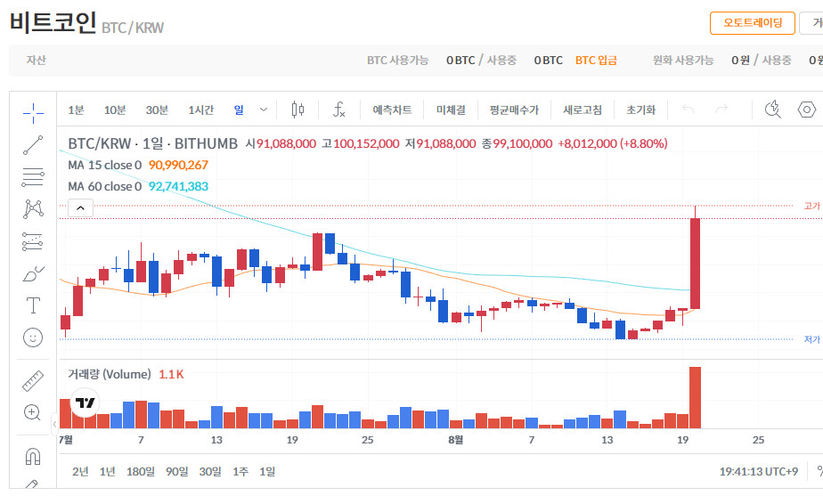Open the emoji icons tool
Screen dimensions: 823x504
tap(33, 337)
